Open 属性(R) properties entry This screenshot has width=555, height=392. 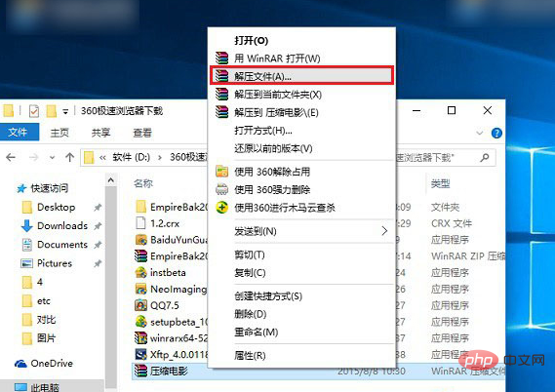pos(301,355)
